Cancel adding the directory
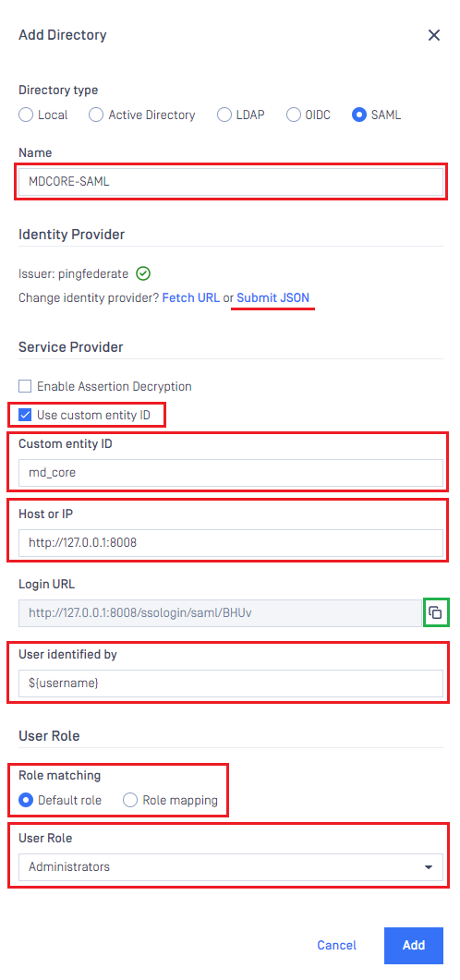 (x=337, y=945)
